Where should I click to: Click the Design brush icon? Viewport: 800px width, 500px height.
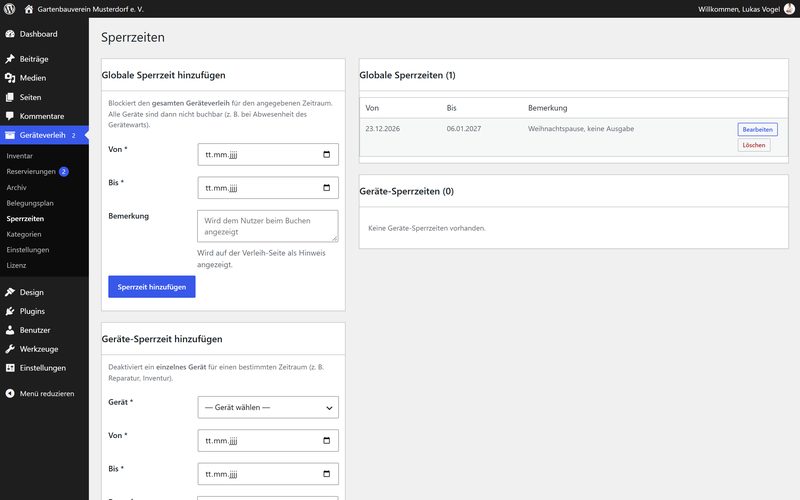click(x=10, y=292)
